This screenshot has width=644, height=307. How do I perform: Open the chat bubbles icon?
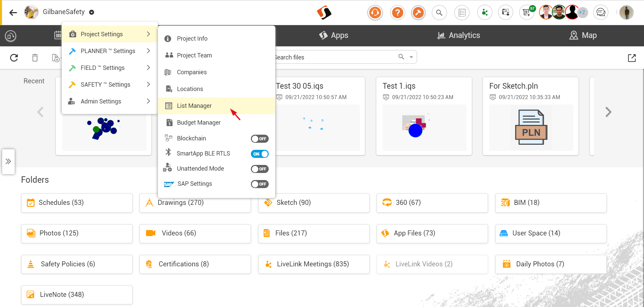[x=601, y=13]
